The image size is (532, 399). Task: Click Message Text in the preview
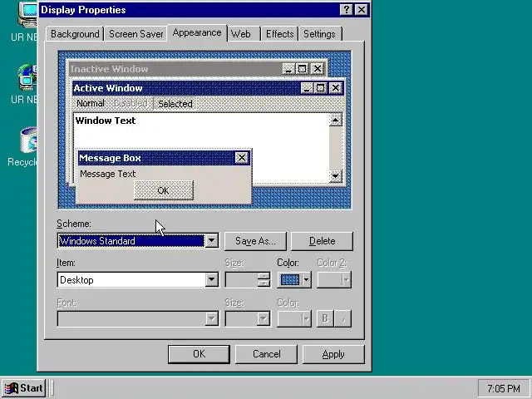pos(108,174)
